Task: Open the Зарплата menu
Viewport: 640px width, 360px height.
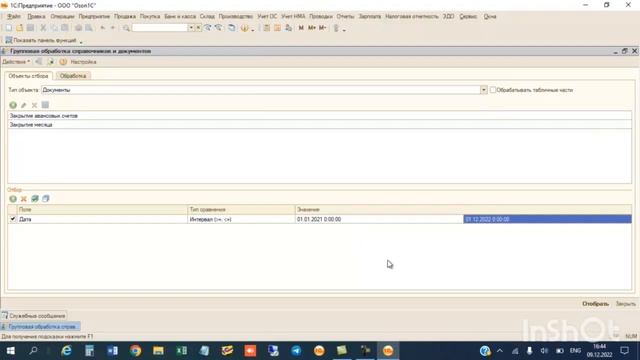Action: click(370, 16)
